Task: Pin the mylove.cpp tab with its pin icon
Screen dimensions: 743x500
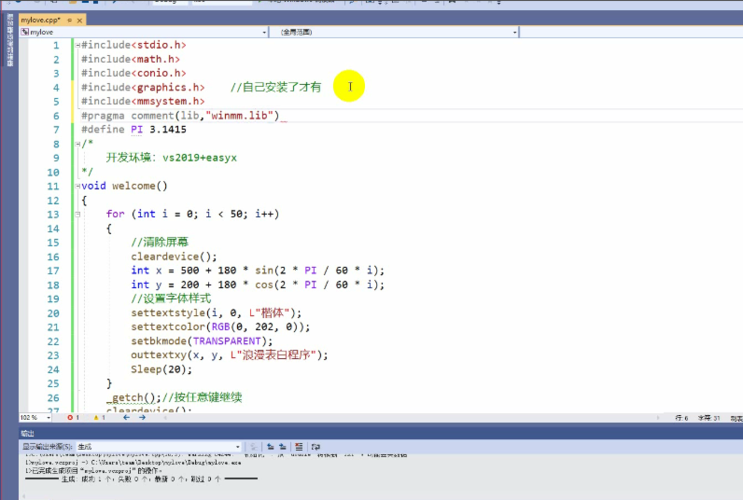Action: point(70,20)
